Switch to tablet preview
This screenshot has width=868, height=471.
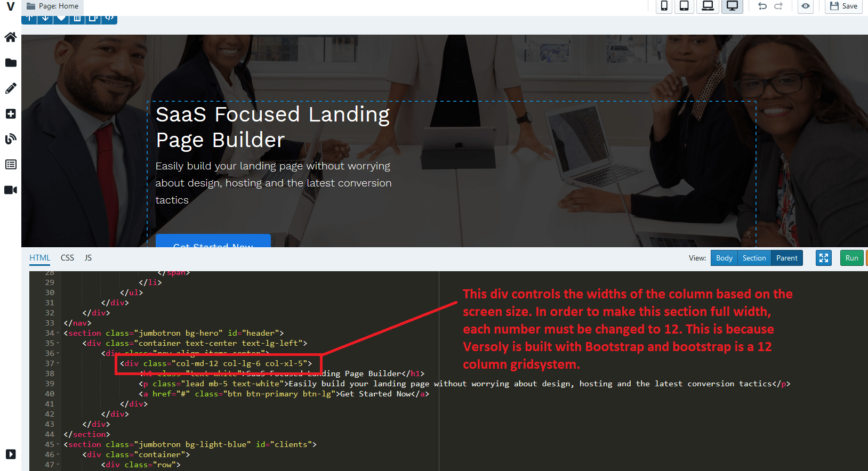[x=684, y=6]
